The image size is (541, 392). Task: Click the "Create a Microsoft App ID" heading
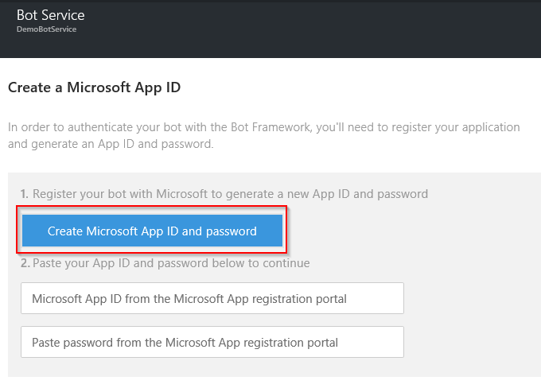[x=94, y=87]
